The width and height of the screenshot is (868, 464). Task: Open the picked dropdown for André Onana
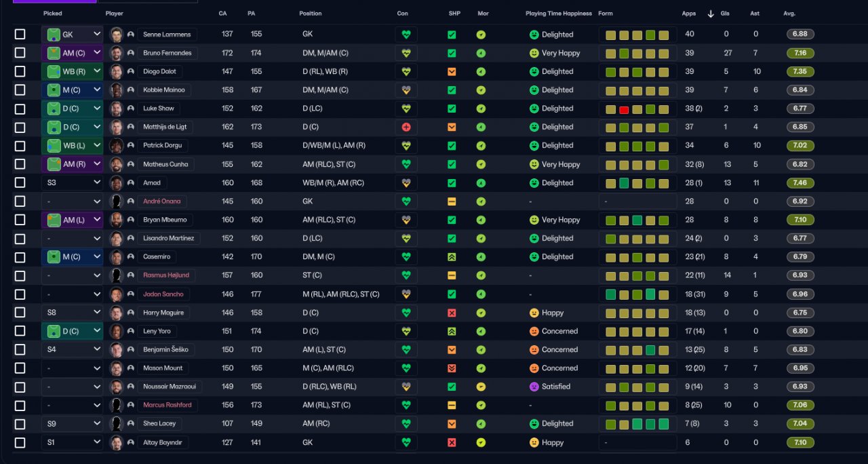(72, 201)
